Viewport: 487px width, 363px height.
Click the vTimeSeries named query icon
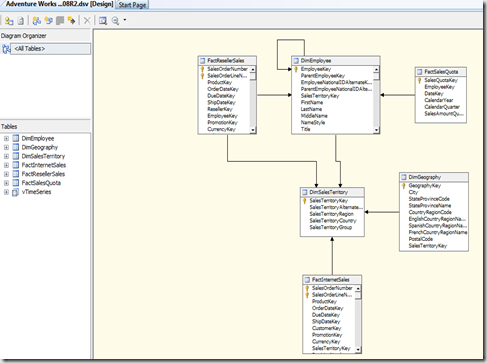click(x=16, y=192)
